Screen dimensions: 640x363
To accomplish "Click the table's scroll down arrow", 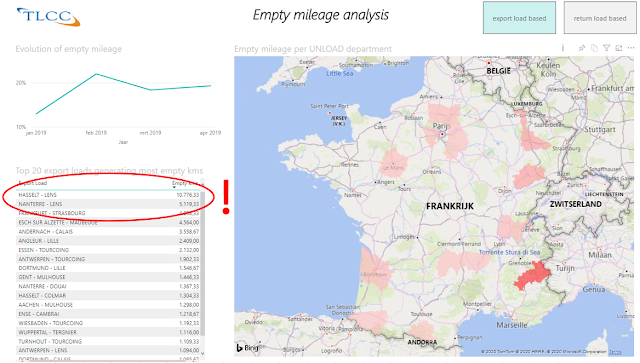I will (202, 354).
